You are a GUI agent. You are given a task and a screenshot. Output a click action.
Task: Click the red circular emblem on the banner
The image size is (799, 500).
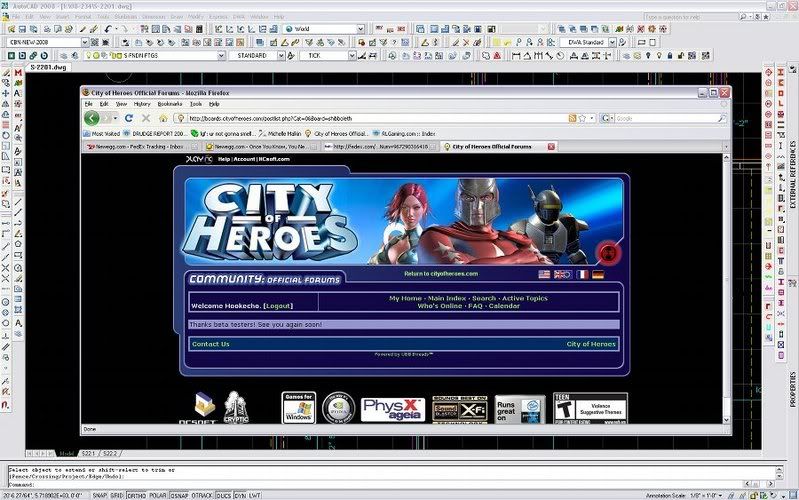pyautogui.click(x=608, y=252)
